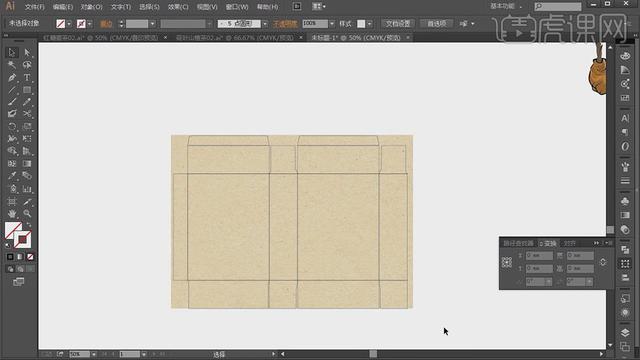Viewport: 640px width, 360px height.
Task: Select the Selection (black arrow) tool
Action: pyautogui.click(x=12, y=53)
